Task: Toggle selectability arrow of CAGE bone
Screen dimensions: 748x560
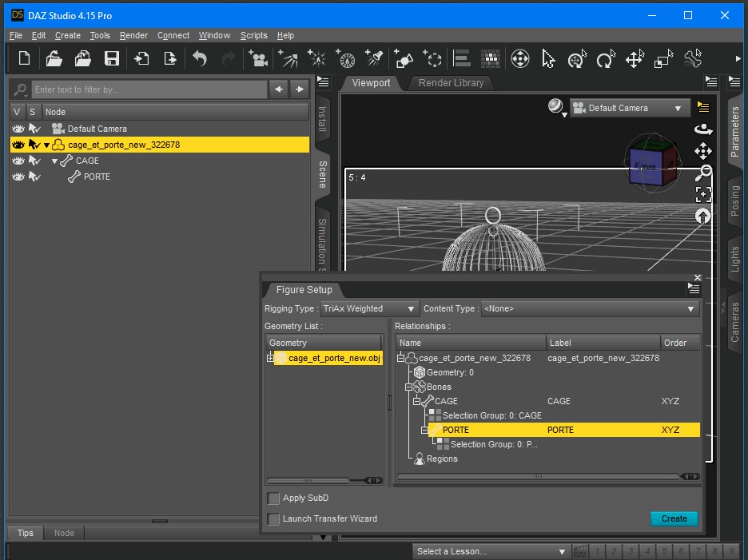Action: [x=34, y=161]
